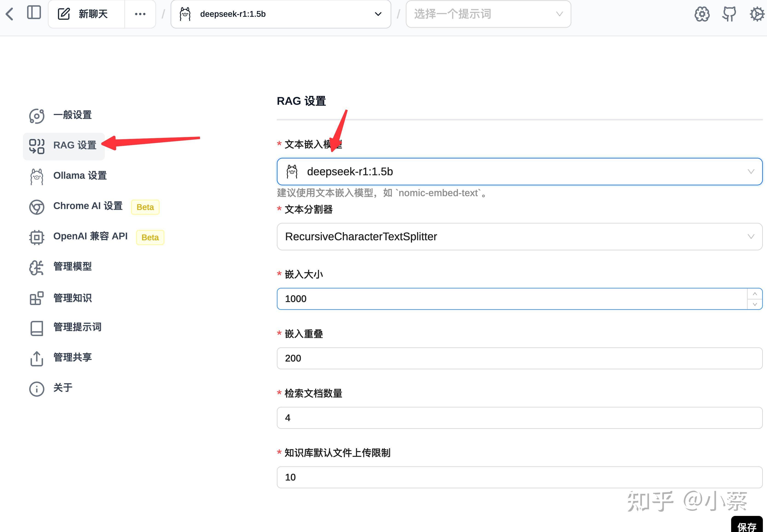Go back using the left chevron icon
The image size is (767, 532).
tap(10, 14)
